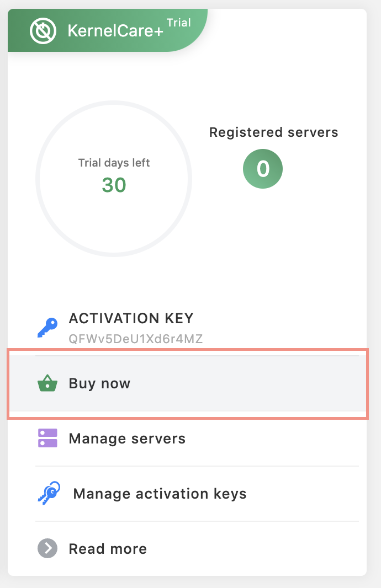The width and height of the screenshot is (381, 588).
Task: Open the Read more section
Action: [107, 548]
